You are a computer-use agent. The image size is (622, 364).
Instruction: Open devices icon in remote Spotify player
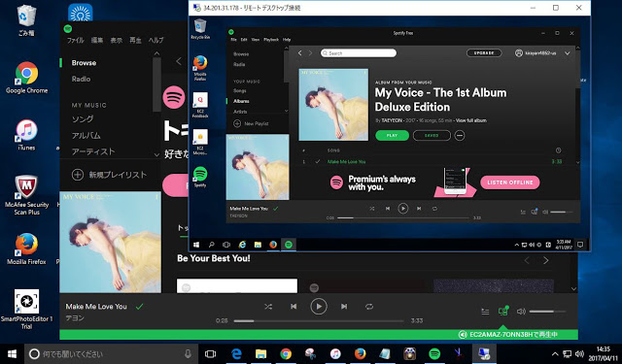(535, 212)
